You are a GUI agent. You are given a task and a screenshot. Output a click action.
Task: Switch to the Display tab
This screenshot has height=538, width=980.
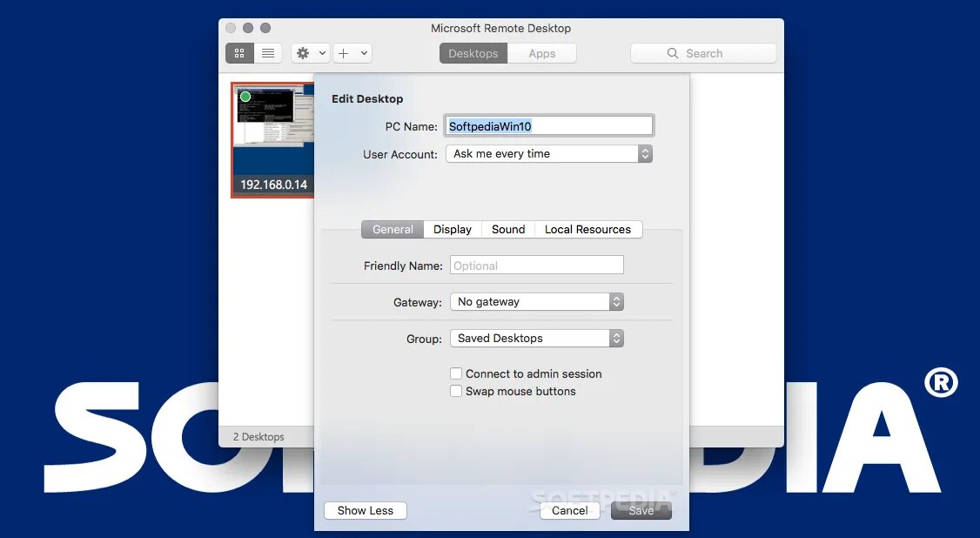point(453,229)
